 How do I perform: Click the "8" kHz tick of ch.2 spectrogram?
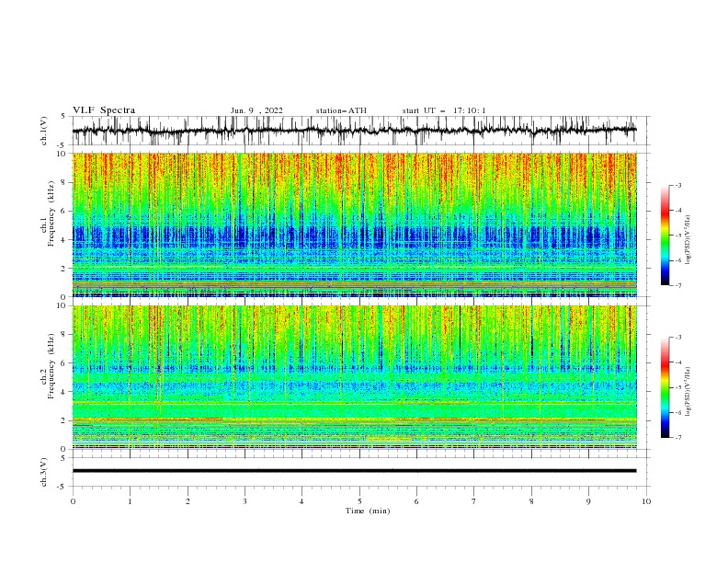pos(64,335)
